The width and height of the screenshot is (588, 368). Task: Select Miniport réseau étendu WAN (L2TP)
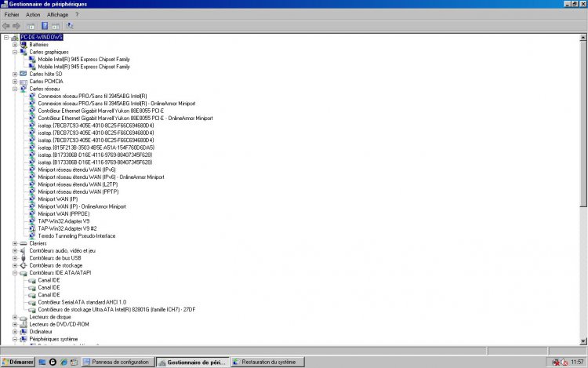[x=78, y=184]
